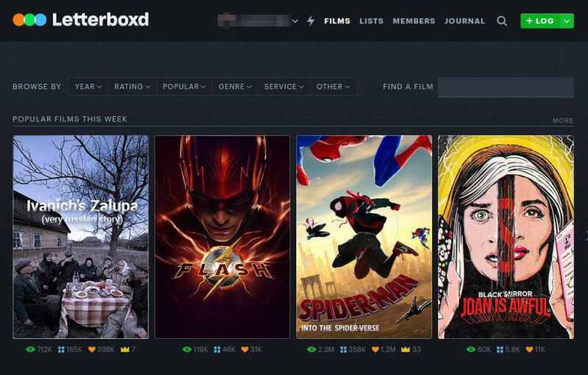Viewport: 588px width, 375px height.
Task: Open the lightning bolt activity icon
Action: pos(310,21)
